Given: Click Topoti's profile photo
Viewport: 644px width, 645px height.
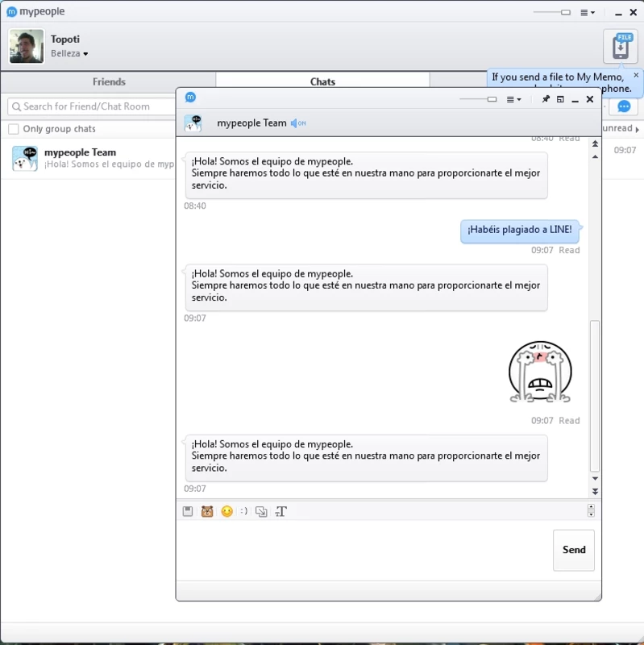Looking at the screenshot, I should coord(27,46).
